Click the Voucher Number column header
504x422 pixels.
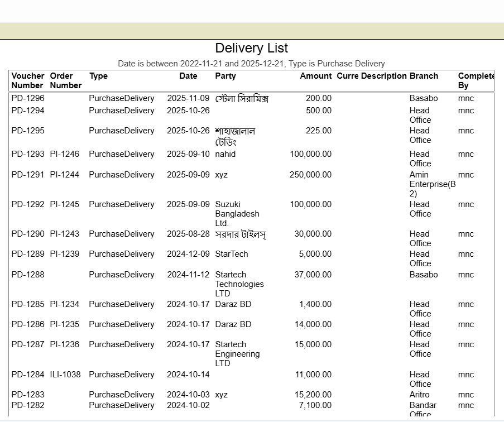click(27, 81)
